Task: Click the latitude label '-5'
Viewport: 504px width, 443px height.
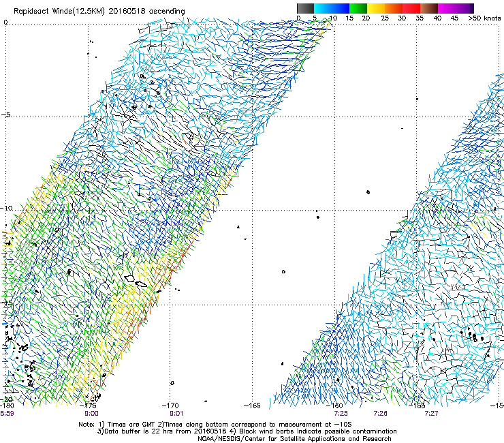Action: pos(6,114)
